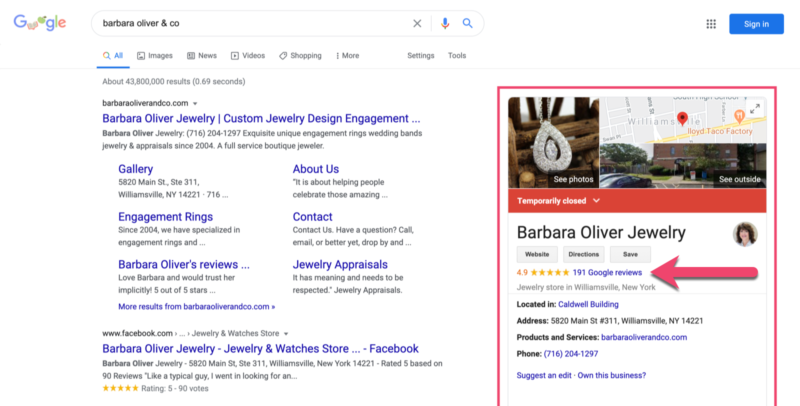Open 191 Google reviews

pos(607,272)
